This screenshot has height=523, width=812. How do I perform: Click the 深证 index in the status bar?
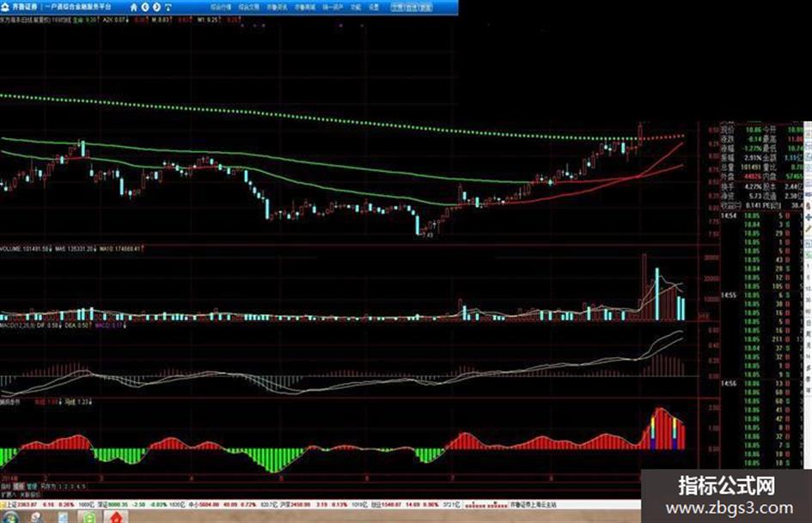click(104, 504)
